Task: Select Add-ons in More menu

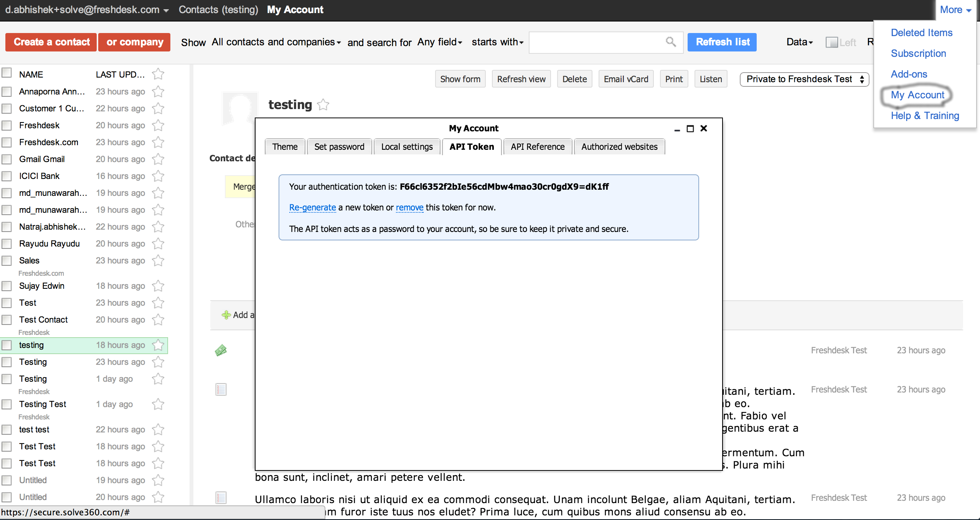Action: (909, 74)
